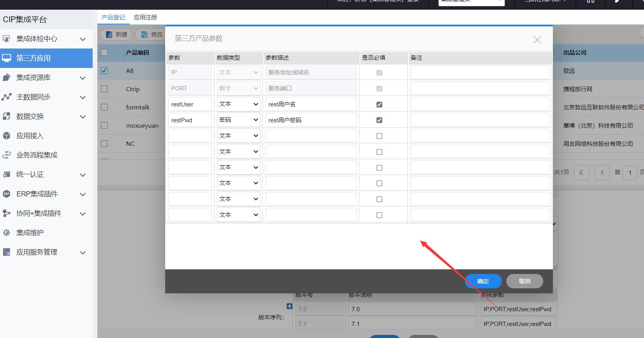Click the 数据交换 sidebar icon
The image size is (644, 338).
(7, 116)
